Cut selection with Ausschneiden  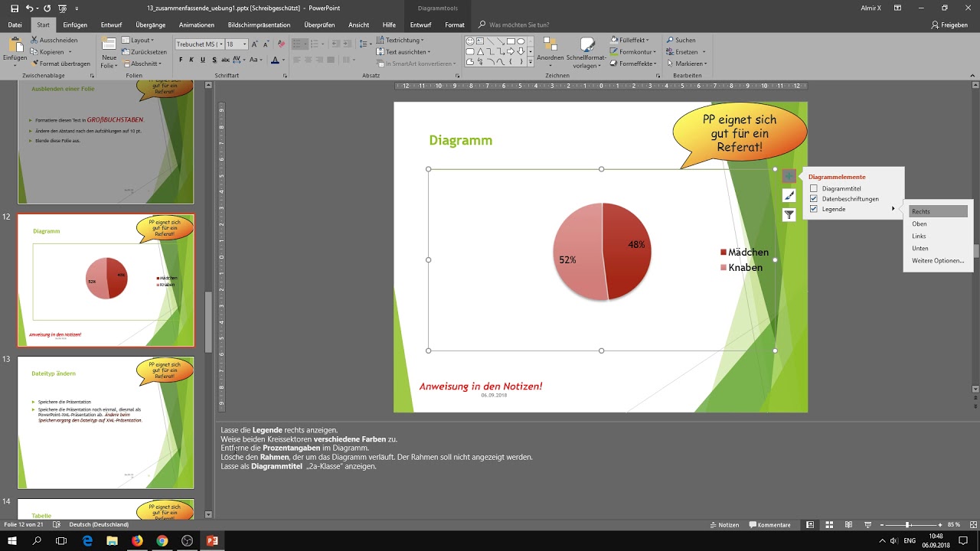(x=54, y=40)
